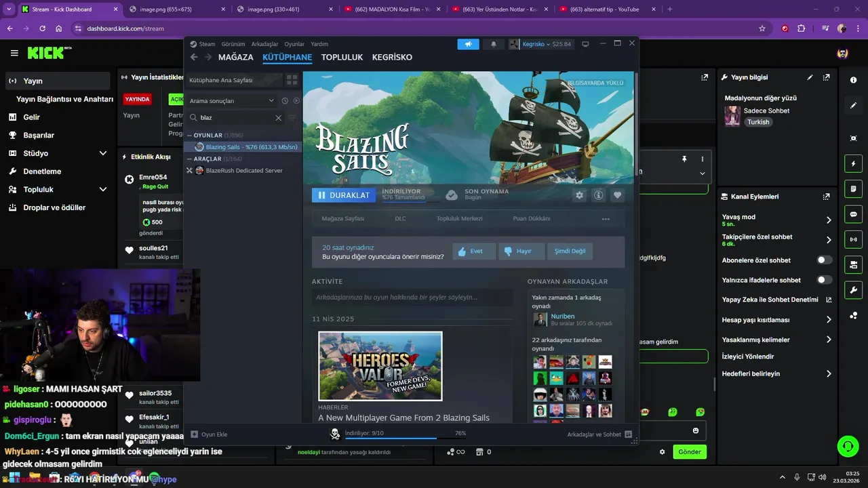Open the Görünüm menu in Steam
Viewport: 868px width, 488px height.
(233, 44)
